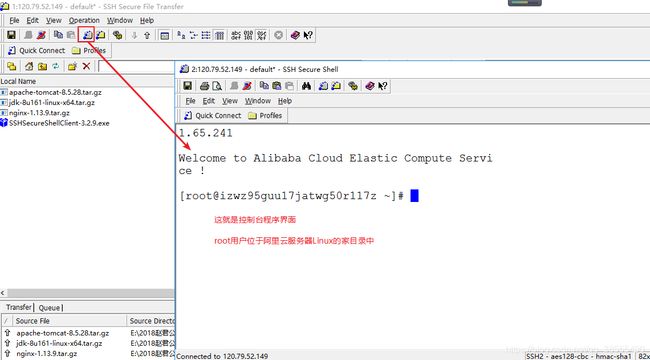Select ASCII transfer mode icon
650x360 pixels.
(x=236, y=35)
